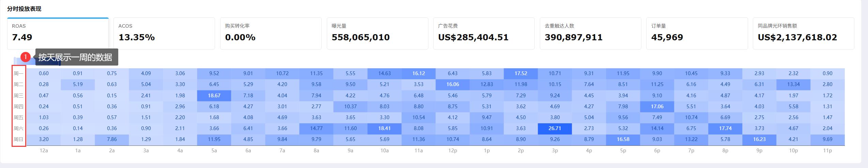This screenshot has width=868, height=168.
Task: Click the 9.69 cell for 周日 at 11p
Action: 827,139
